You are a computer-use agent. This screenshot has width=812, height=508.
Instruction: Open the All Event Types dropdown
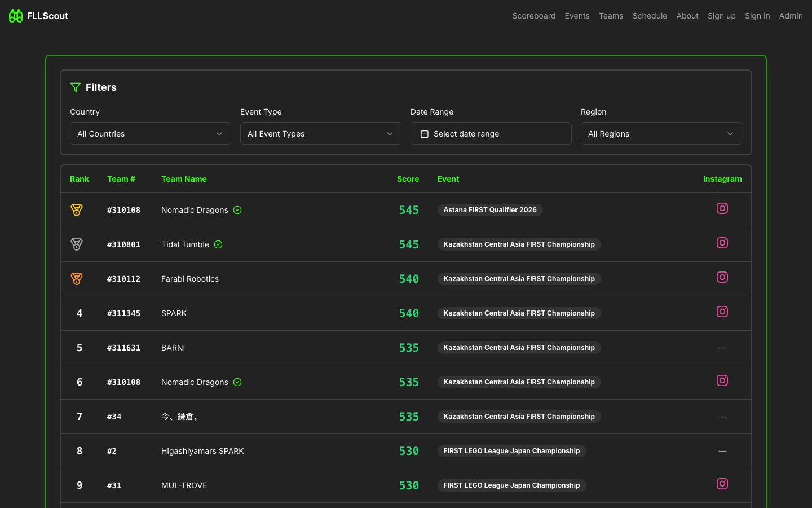click(x=320, y=134)
